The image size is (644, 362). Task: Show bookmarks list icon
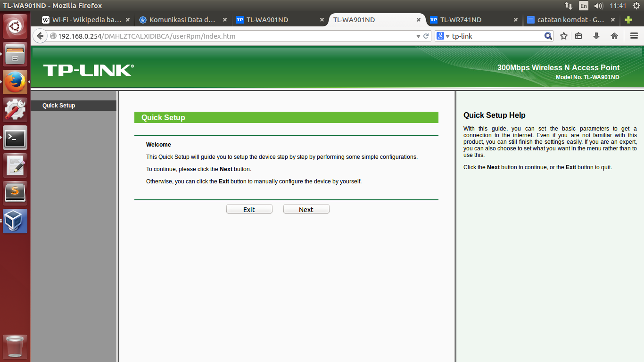578,36
